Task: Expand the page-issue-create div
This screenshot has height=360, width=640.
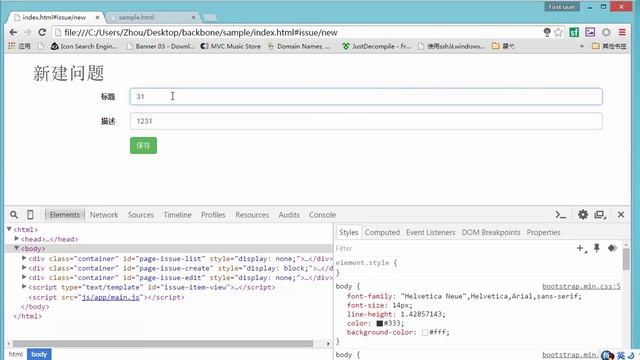Action: (x=24, y=268)
